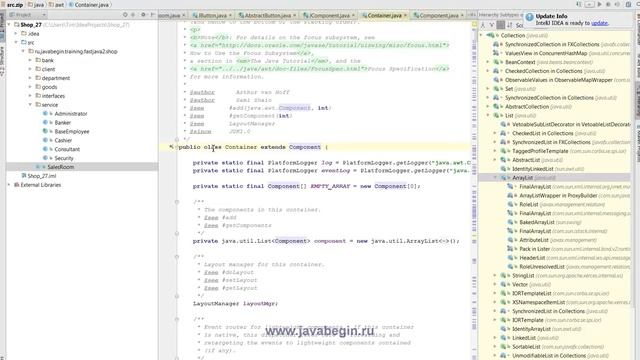
Task: Collapse the ArrayList node in Hierarchy
Action: pyautogui.click(x=496, y=178)
